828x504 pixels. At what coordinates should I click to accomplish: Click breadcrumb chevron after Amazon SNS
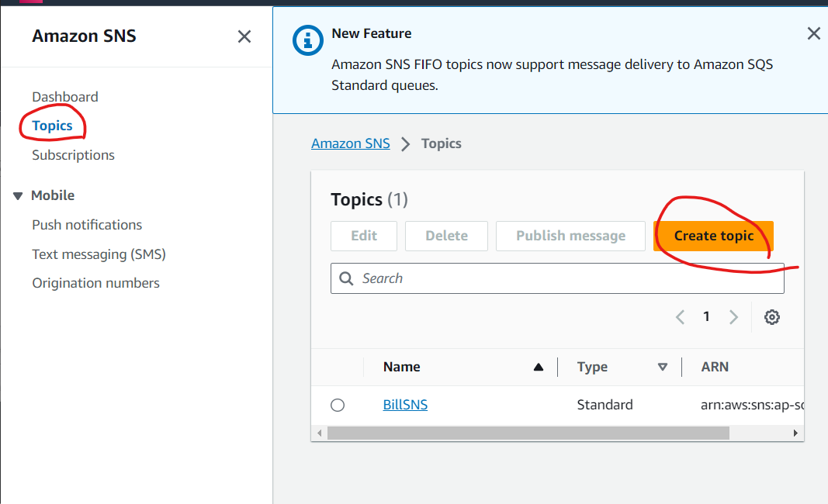405,144
